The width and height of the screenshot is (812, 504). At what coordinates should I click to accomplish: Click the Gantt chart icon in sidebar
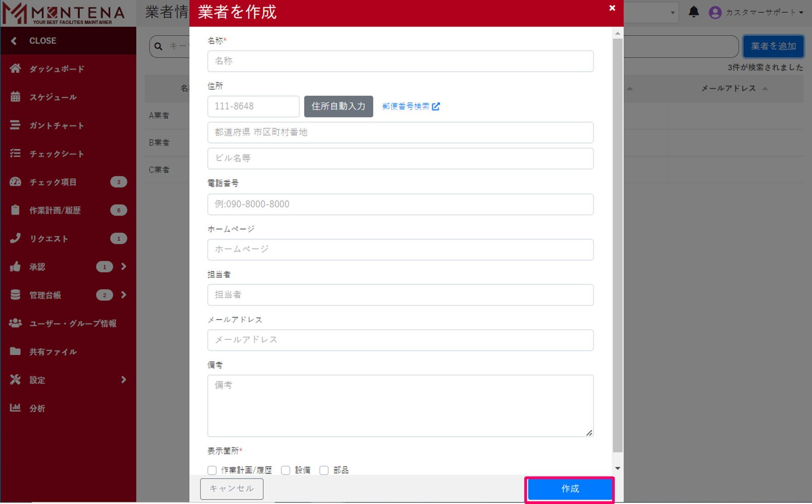15,125
